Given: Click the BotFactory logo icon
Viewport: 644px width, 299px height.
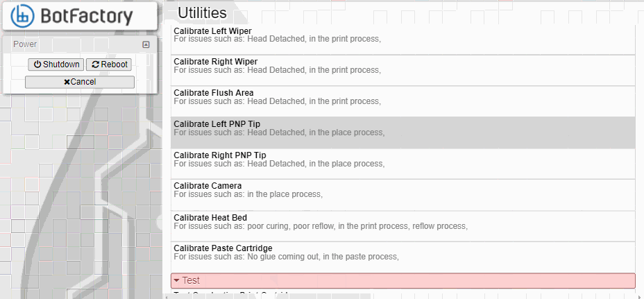Looking at the screenshot, I should click(23, 15).
